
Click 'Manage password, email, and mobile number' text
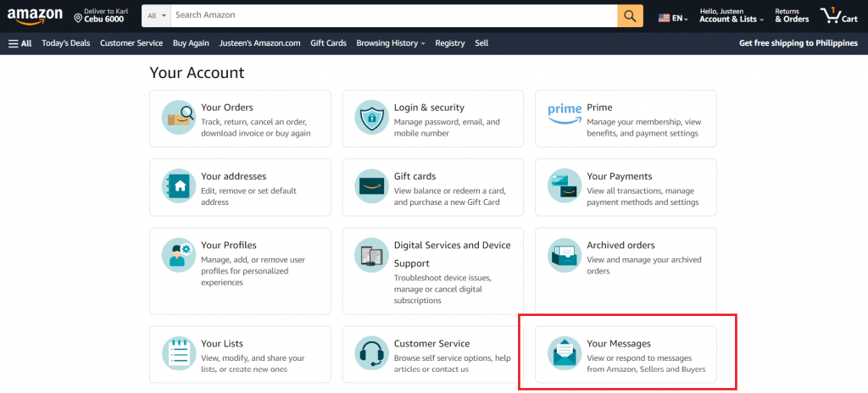pos(447,127)
